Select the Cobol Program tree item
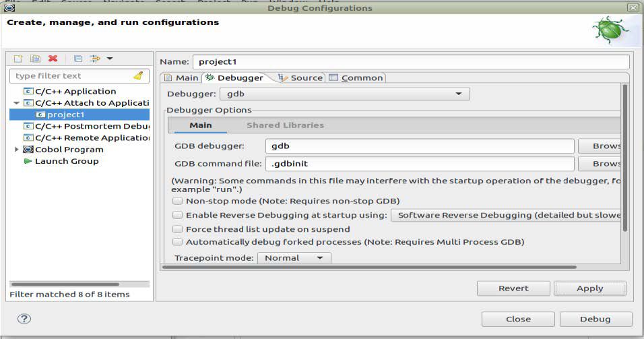The width and height of the screenshot is (644, 339). [x=69, y=149]
